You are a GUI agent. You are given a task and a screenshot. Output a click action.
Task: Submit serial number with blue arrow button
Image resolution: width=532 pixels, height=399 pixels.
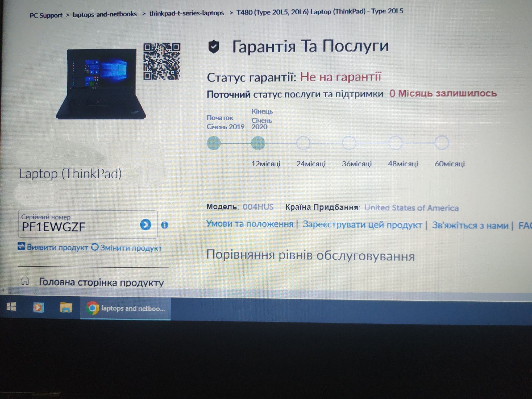146,225
